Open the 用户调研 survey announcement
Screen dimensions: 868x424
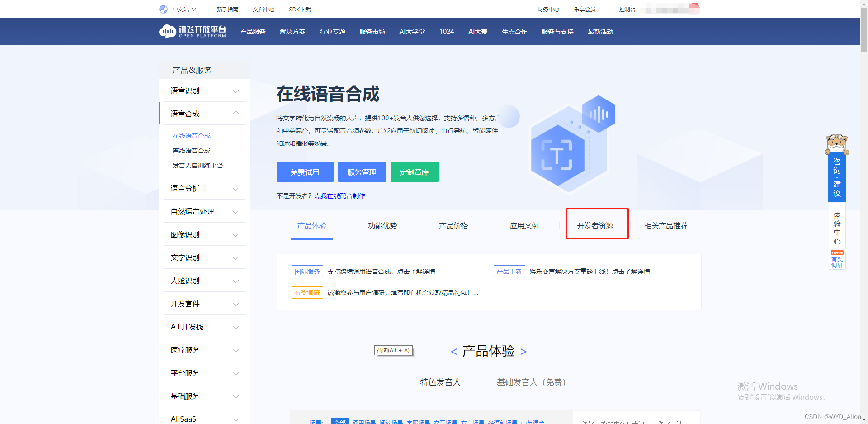[x=403, y=293]
